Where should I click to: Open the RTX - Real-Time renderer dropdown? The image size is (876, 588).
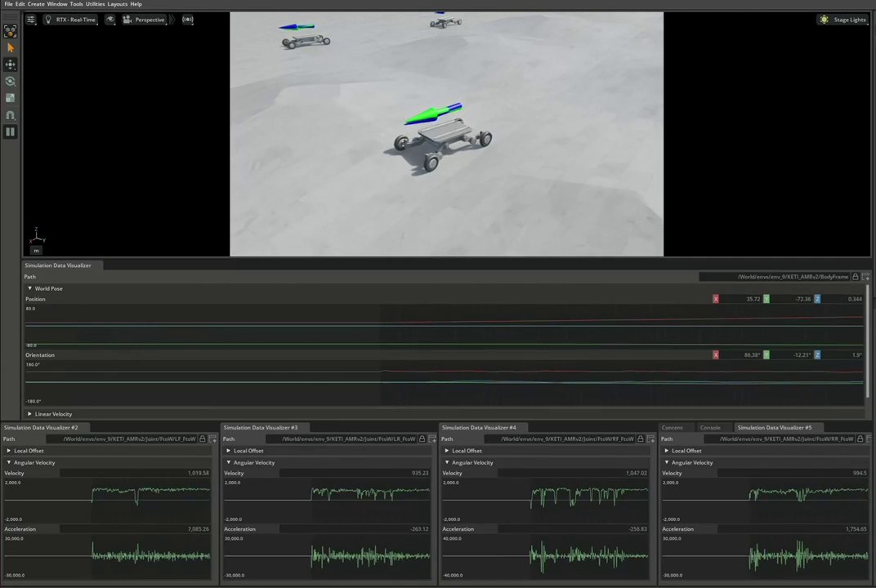70,20
